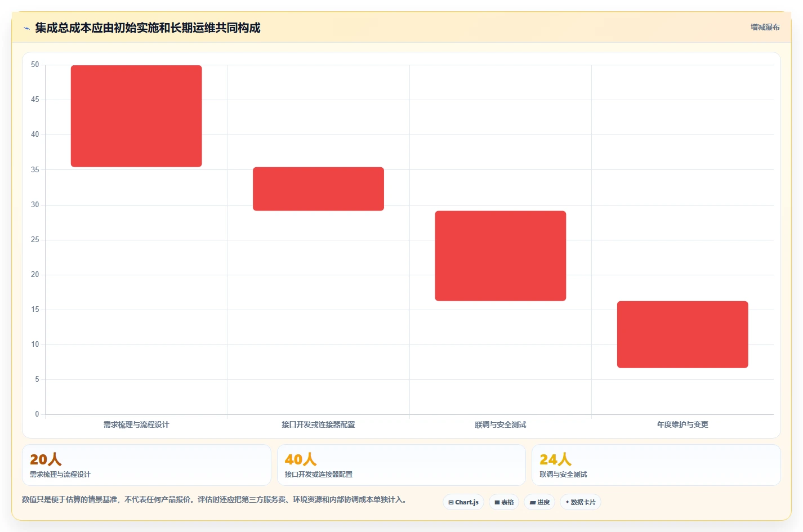Click the red bar for 联调与安全测试

tap(501, 256)
